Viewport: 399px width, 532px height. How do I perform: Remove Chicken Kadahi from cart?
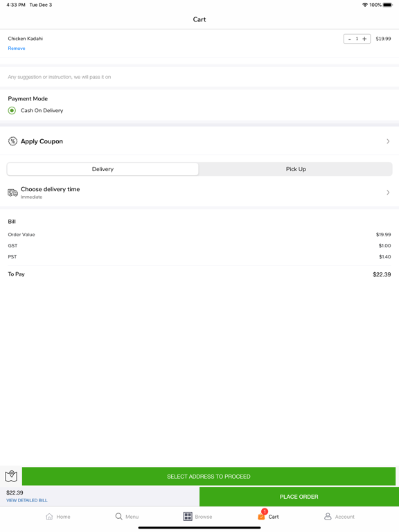[17, 48]
